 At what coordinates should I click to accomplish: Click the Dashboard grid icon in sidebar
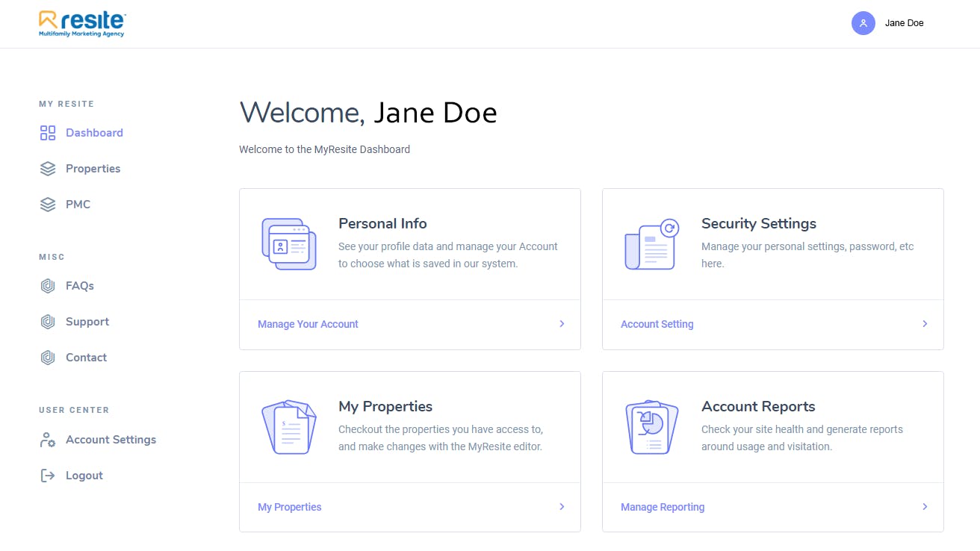(48, 133)
